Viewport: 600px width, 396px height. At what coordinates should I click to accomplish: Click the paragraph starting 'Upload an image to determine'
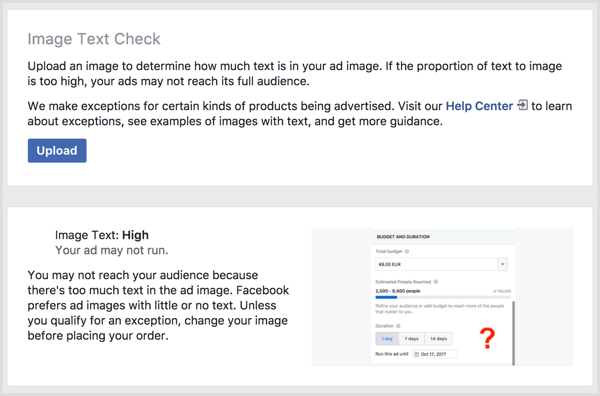tap(295, 74)
